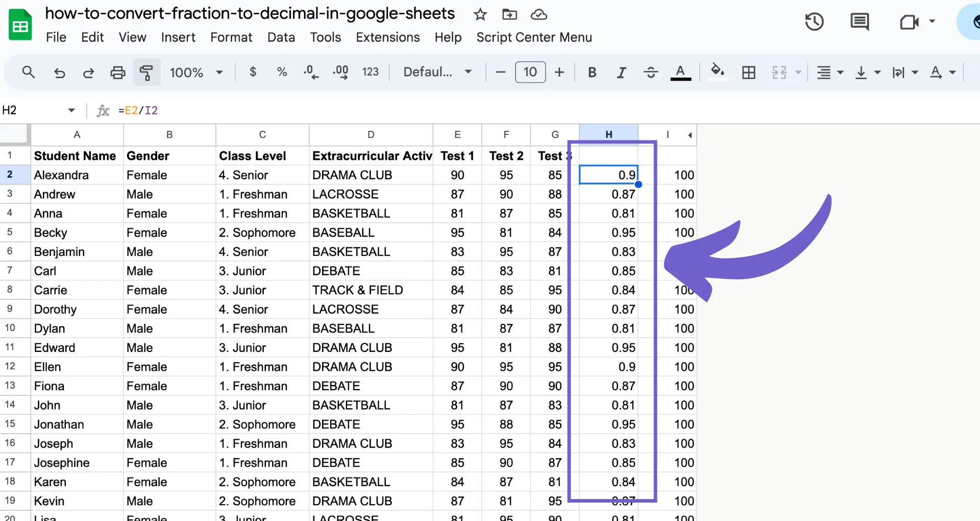The height and width of the screenshot is (521, 980).
Task: Open the comments panel icon
Action: click(860, 22)
